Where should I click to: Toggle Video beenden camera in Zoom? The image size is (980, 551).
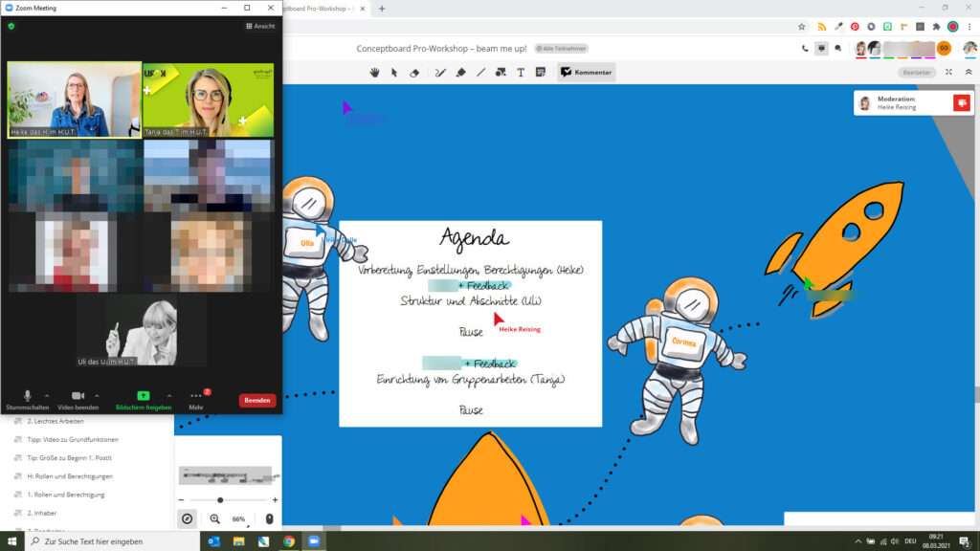click(x=78, y=400)
